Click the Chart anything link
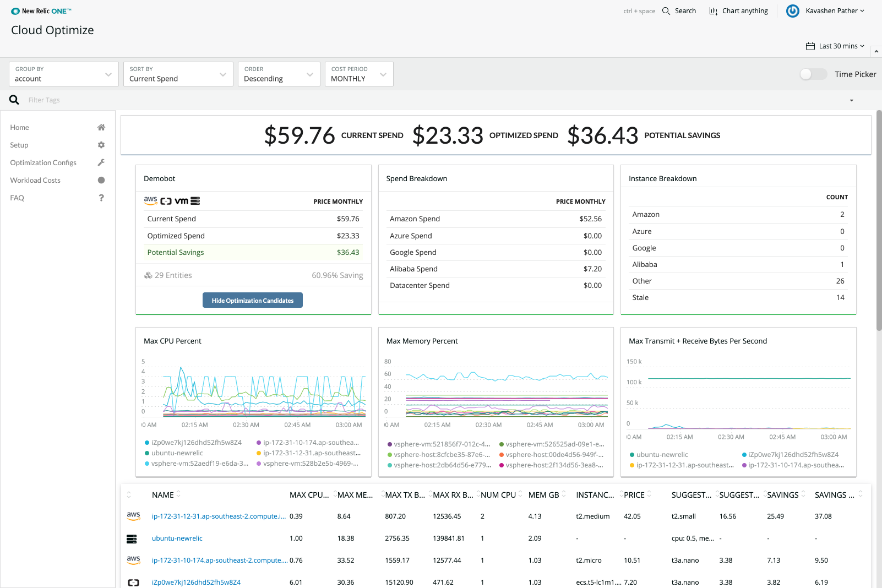 coord(738,11)
